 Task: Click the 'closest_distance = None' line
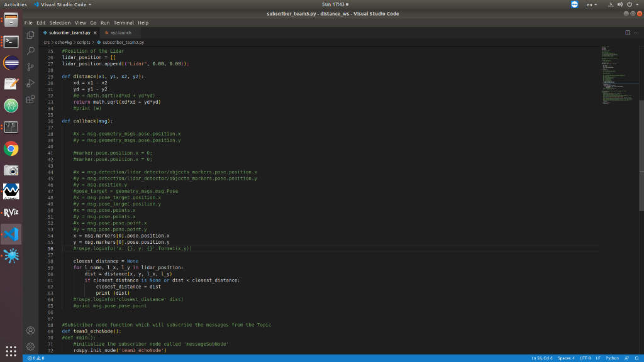click(106, 261)
